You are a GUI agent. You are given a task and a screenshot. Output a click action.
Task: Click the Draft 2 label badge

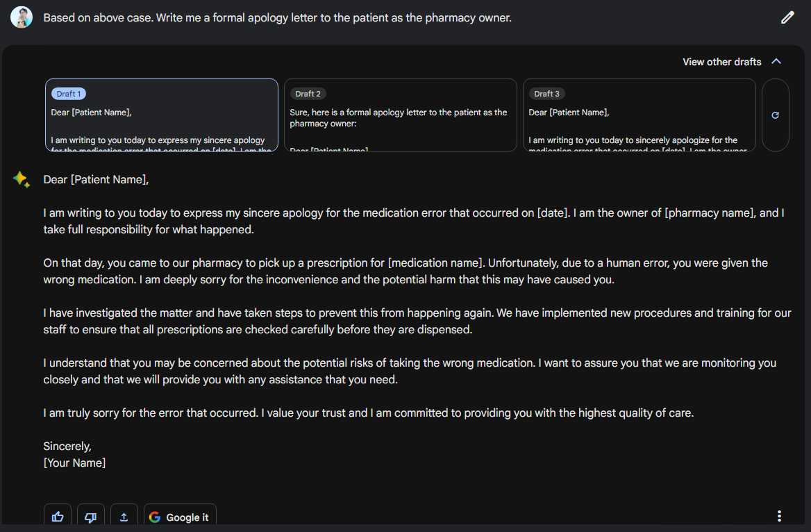coord(308,94)
